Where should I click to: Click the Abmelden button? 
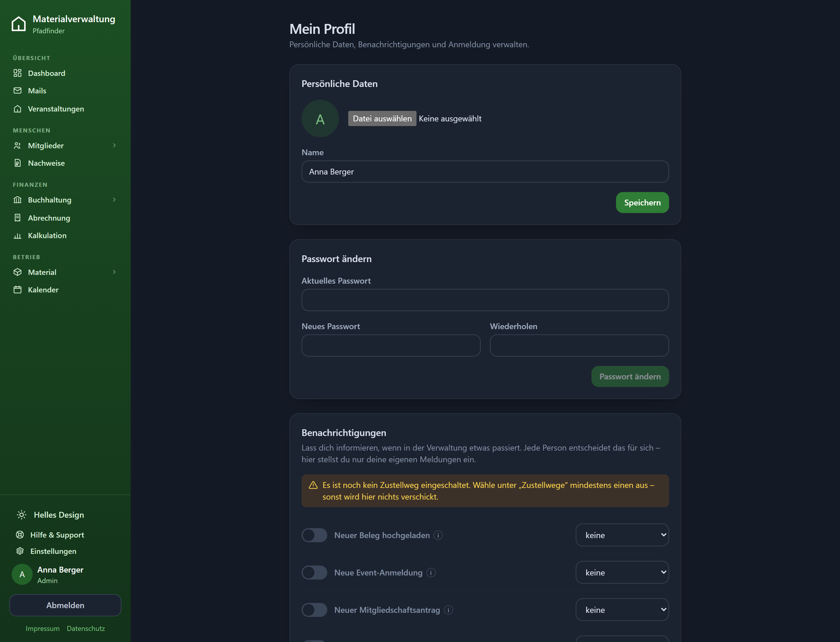point(65,605)
